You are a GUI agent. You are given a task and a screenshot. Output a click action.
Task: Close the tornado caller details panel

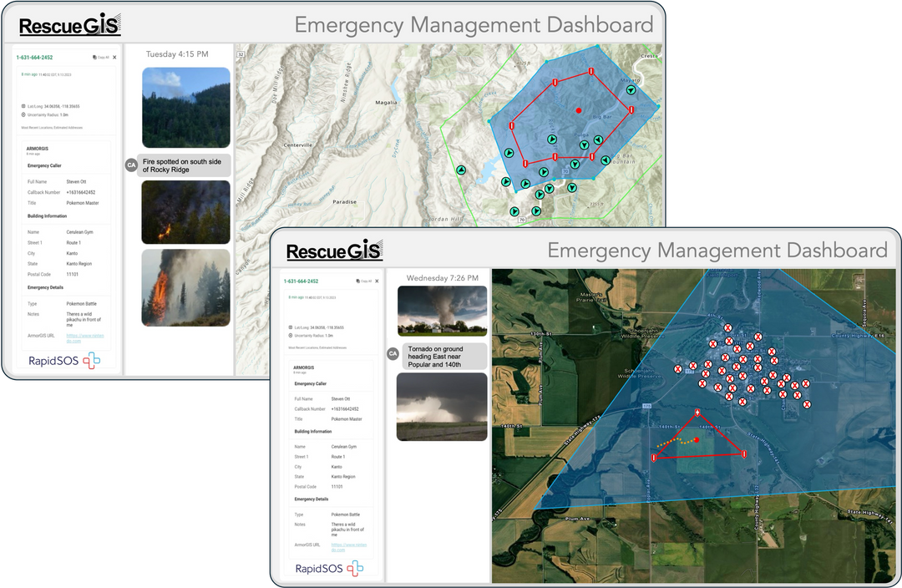pos(377,281)
